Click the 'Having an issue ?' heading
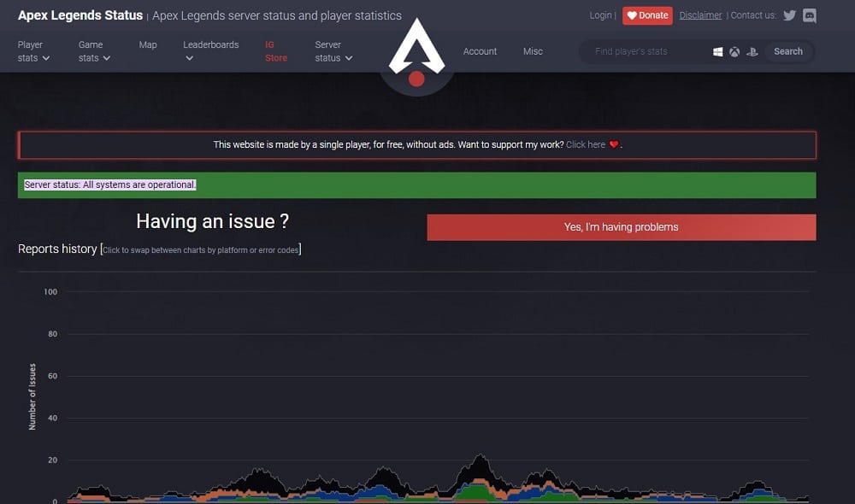The width and height of the screenshot is (855, 504). tap(212, 221)
